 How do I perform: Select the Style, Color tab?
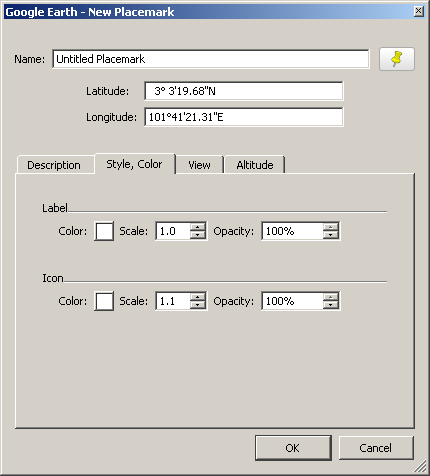point(135,164)
